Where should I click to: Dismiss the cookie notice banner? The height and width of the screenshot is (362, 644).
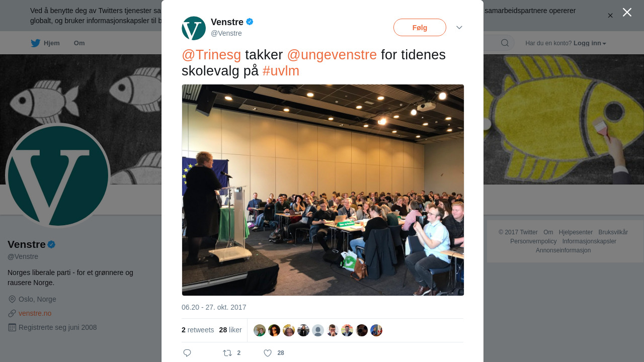coord(610,16)
